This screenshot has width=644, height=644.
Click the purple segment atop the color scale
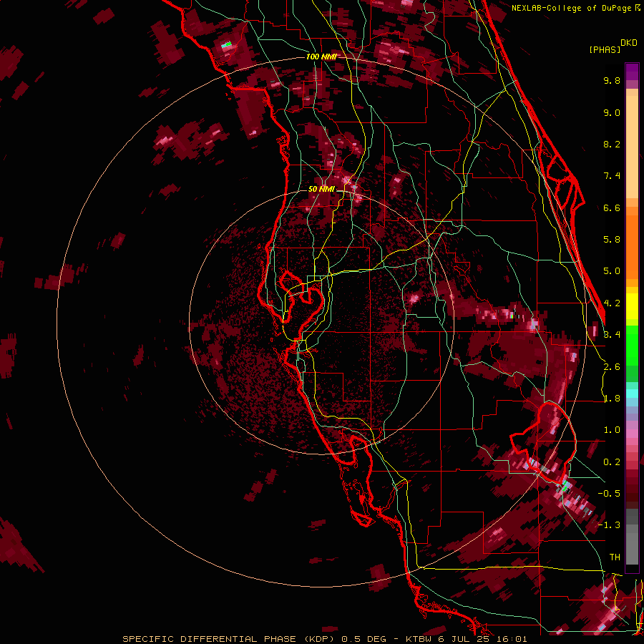click(632, 72)
